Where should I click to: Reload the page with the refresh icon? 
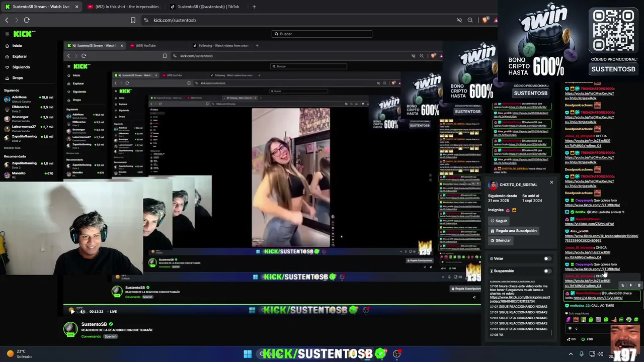(x=27, y=20)
